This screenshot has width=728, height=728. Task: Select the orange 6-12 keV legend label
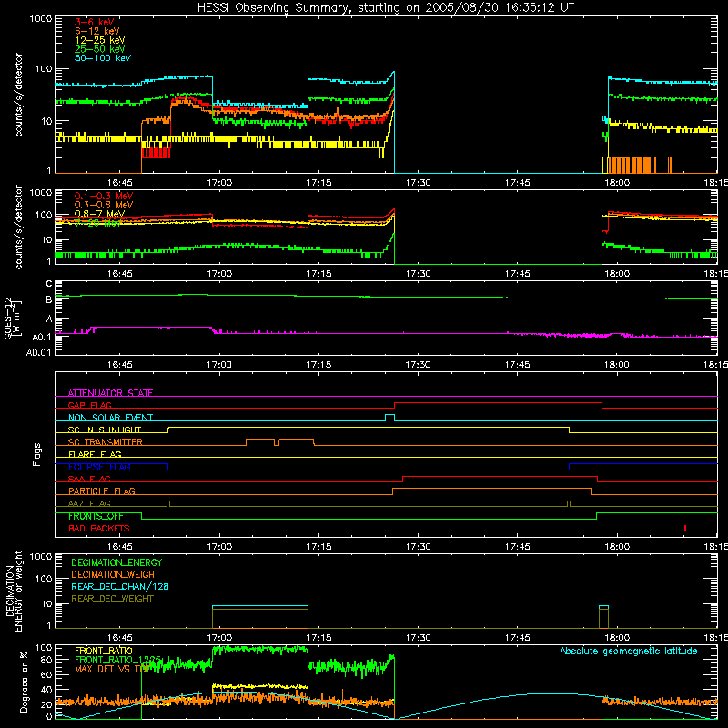point(97,31)
